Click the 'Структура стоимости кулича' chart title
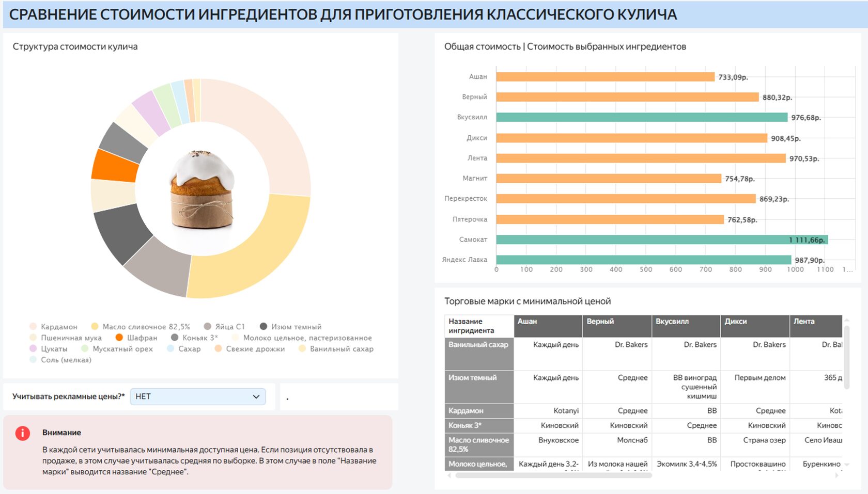The width and height of the screenshot is (868, 494). click(x=75, y=46)
